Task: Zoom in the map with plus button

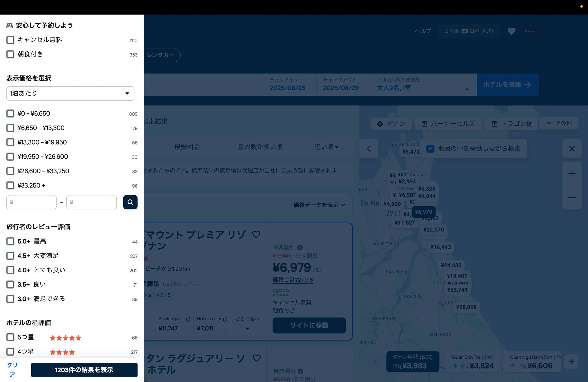Action: (x=572, y=174)
